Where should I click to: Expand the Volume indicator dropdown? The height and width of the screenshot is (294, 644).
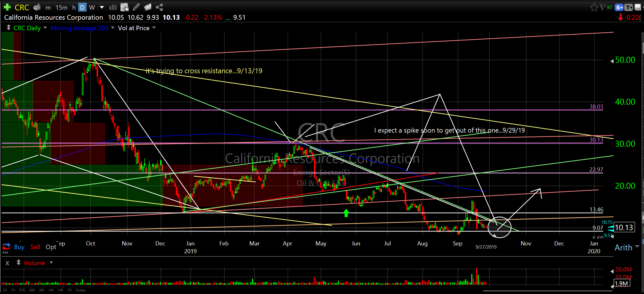click(x=51, y=263)
